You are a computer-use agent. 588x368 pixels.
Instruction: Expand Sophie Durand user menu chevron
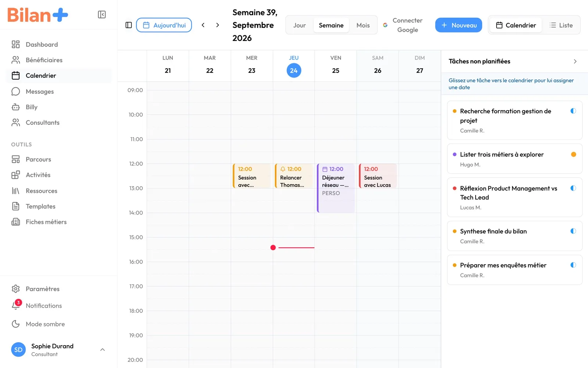click(103, 350)
